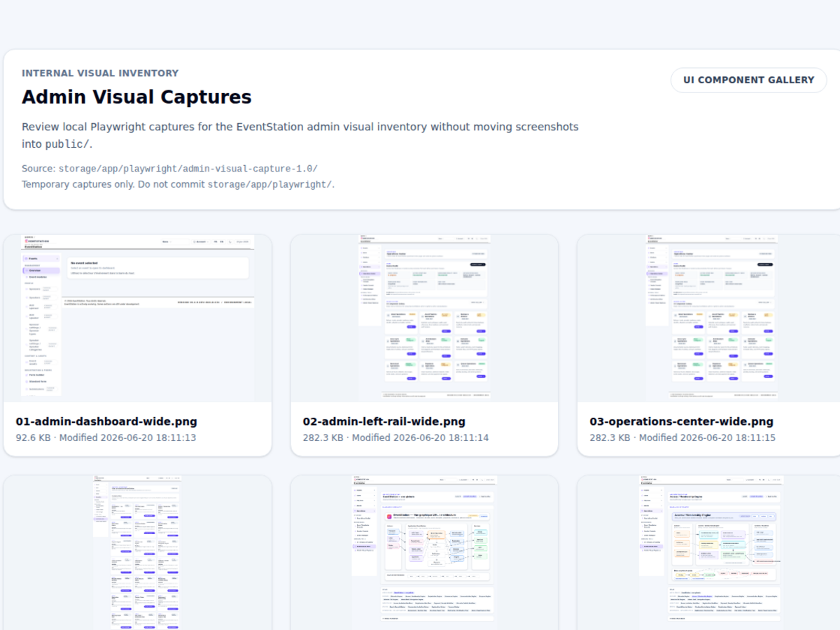
Task: Click the public/ code text in description
Action: (x=67, y=144)
